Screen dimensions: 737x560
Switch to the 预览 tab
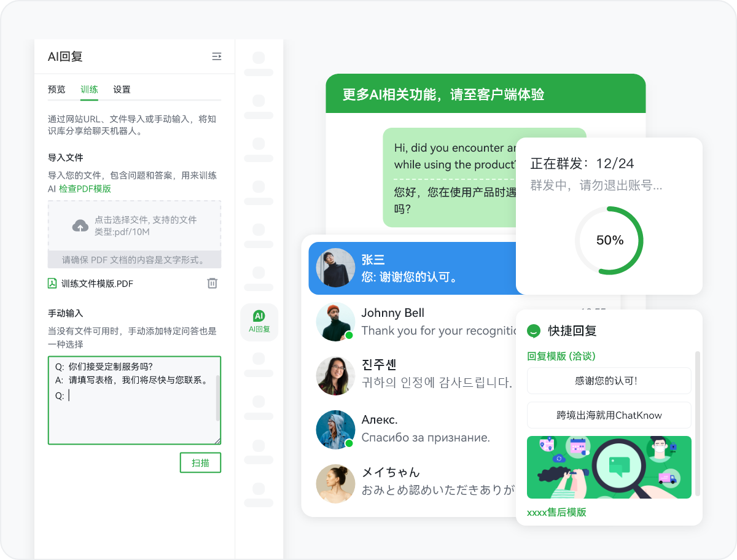coord(57,90)
